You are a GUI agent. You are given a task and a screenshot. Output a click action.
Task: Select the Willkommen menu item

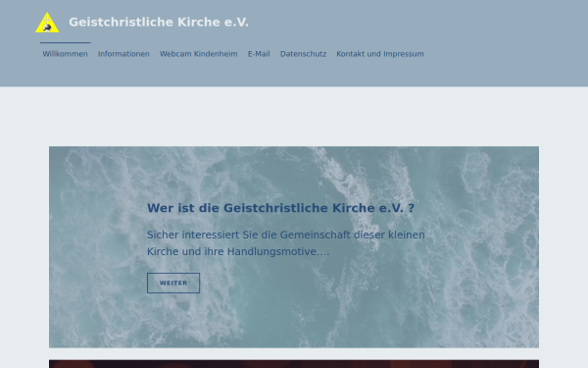point(66,54)
